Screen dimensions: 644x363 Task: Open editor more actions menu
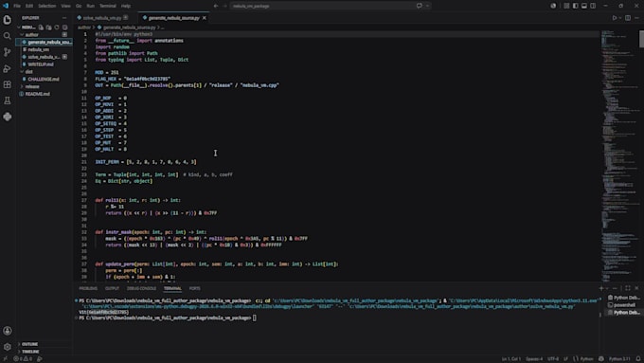pyautogui.click(x=636, y=18)
